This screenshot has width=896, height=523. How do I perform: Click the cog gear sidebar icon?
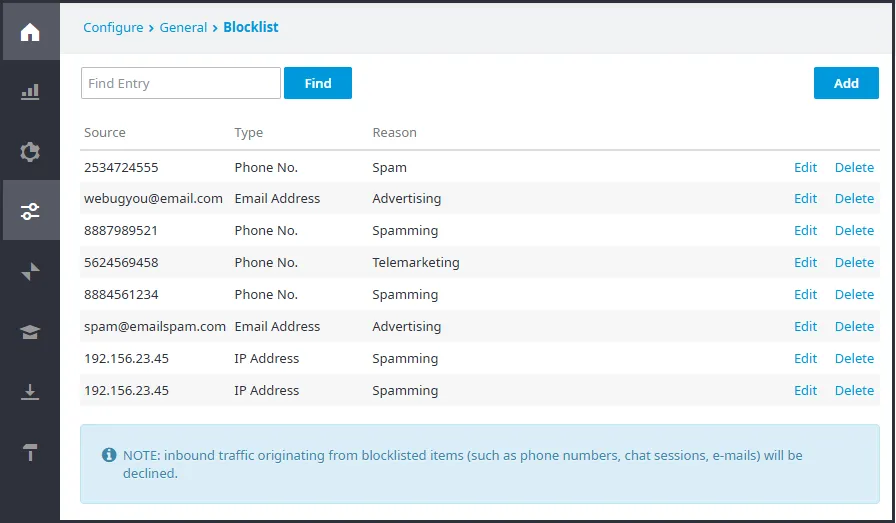click(30, 152)
